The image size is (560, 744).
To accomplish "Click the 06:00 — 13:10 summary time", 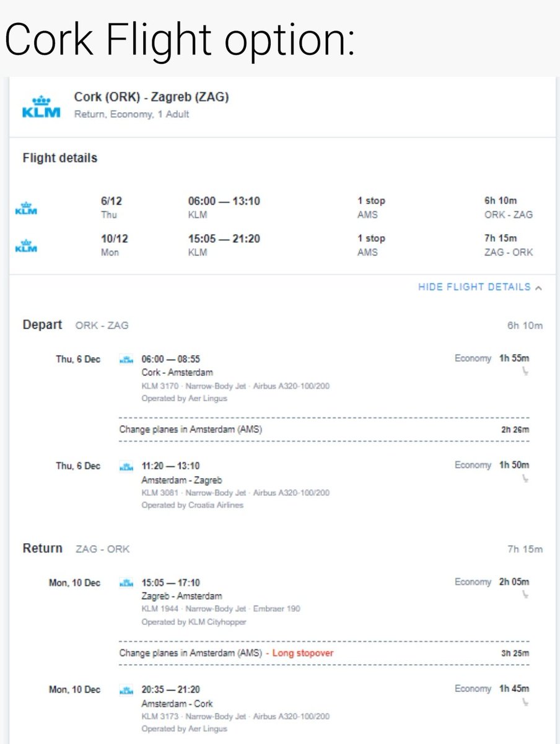I will coord(224,201).
